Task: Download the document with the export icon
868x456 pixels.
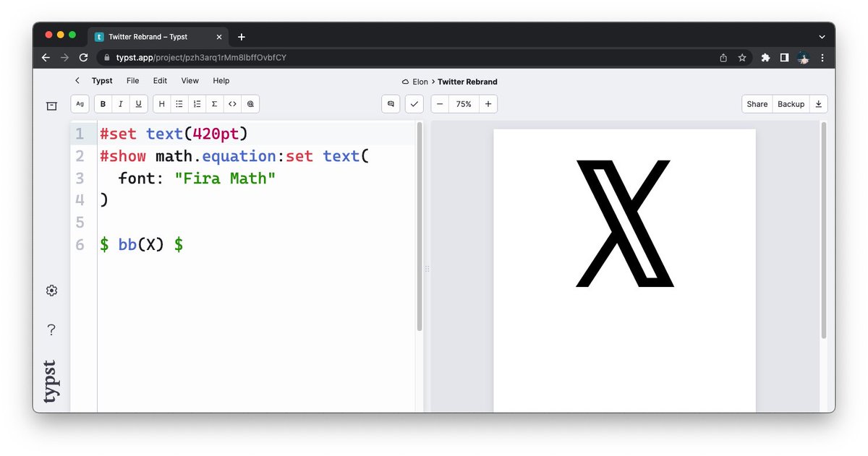Action: (818, 104)
